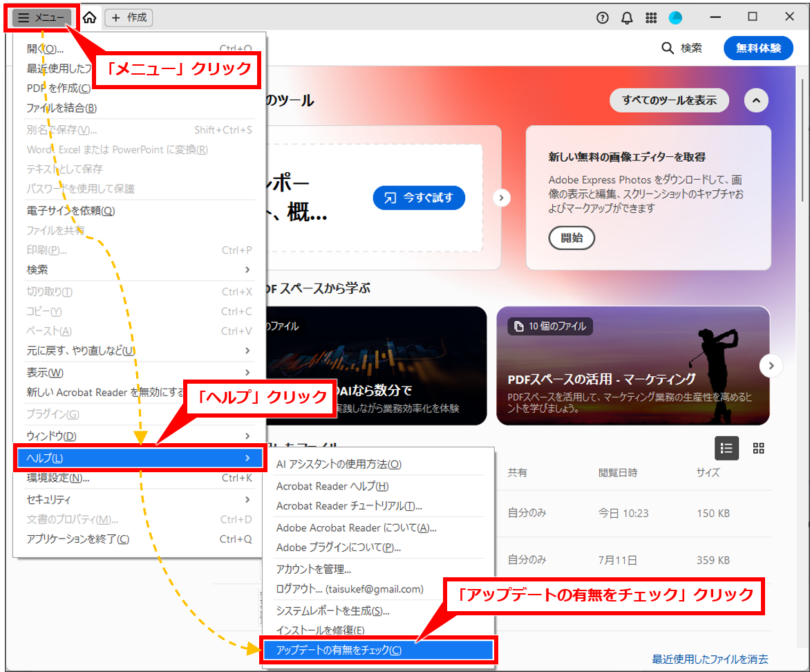Click the サイズ column header
Viewport: 810px width, 672px height.
tap(708, 472)
